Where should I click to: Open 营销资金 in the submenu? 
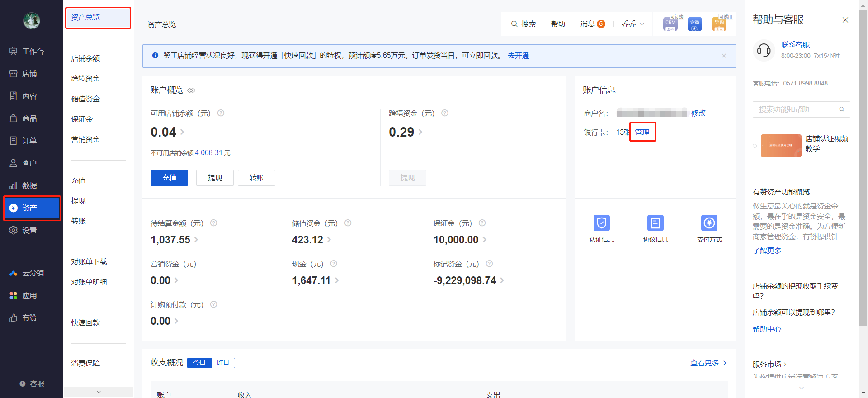[85, 140]
